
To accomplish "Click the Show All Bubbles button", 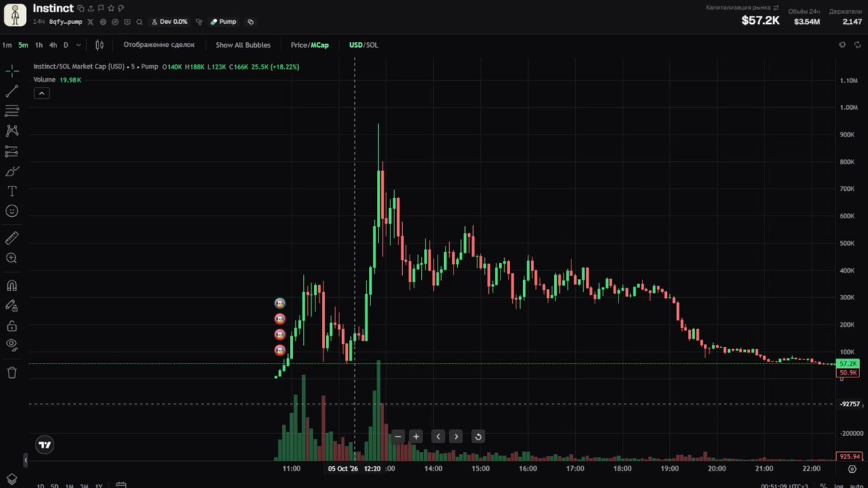I will coord(243,45).
